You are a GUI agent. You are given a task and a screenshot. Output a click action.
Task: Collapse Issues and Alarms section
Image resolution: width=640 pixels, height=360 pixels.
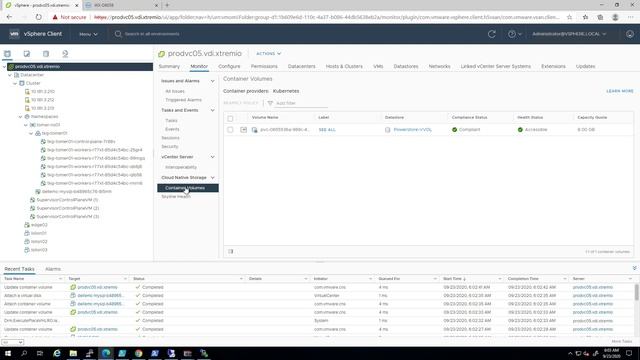point(212,81)
